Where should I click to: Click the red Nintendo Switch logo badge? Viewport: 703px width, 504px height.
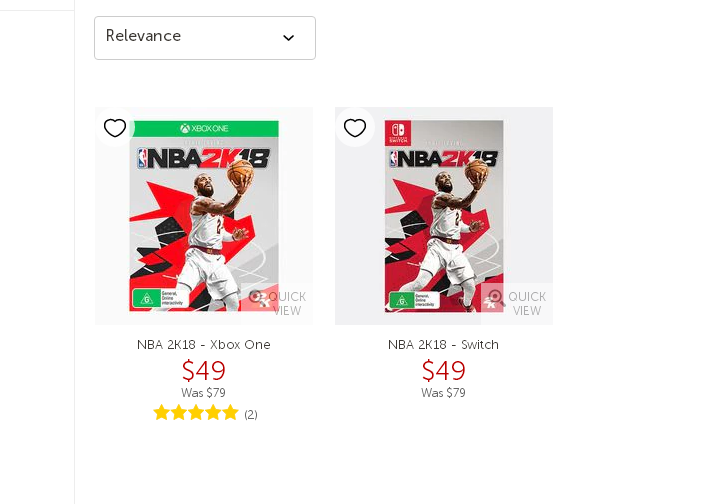point(398,133)
